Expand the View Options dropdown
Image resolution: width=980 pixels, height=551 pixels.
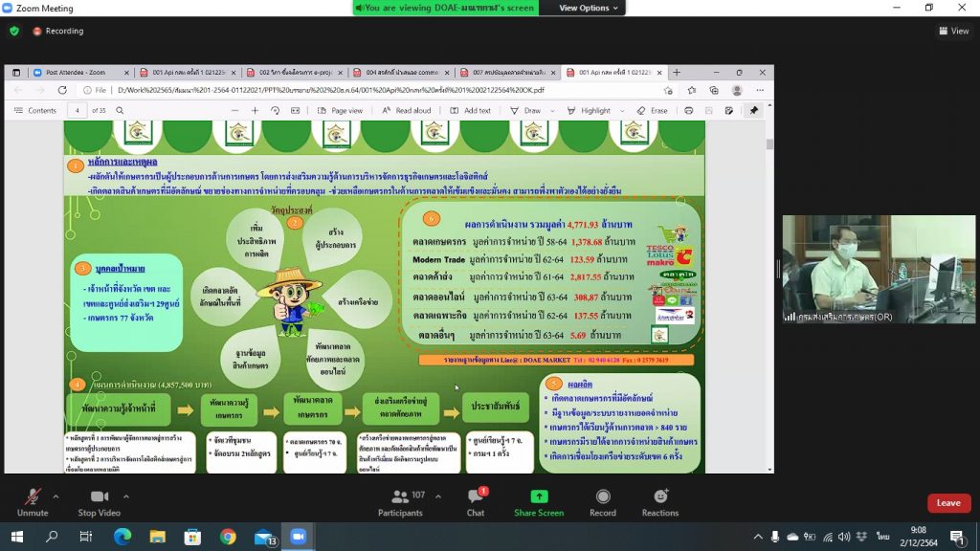[590, 8]
